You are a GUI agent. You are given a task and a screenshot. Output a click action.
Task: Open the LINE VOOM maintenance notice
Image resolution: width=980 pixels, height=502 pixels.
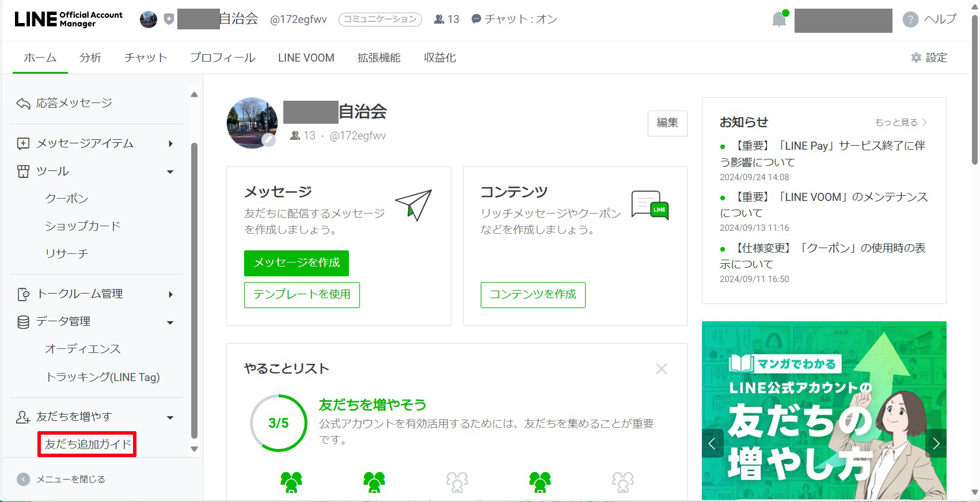824,205
